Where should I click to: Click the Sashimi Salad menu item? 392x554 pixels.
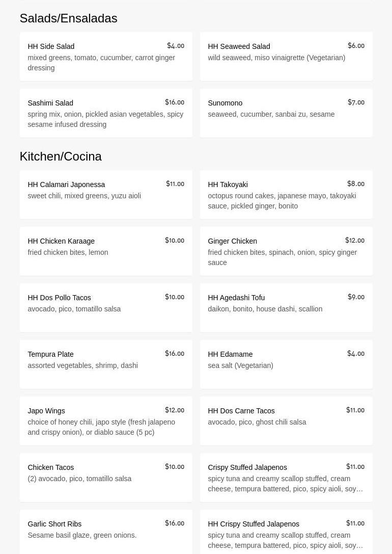(x=106, y=113)
